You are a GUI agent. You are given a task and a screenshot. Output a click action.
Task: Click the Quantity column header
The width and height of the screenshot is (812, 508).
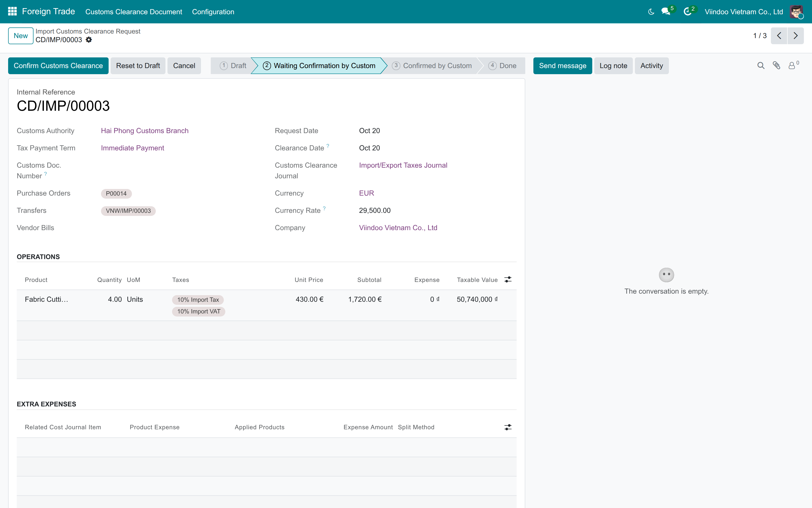pyautogui.click(x=109, y=280)
